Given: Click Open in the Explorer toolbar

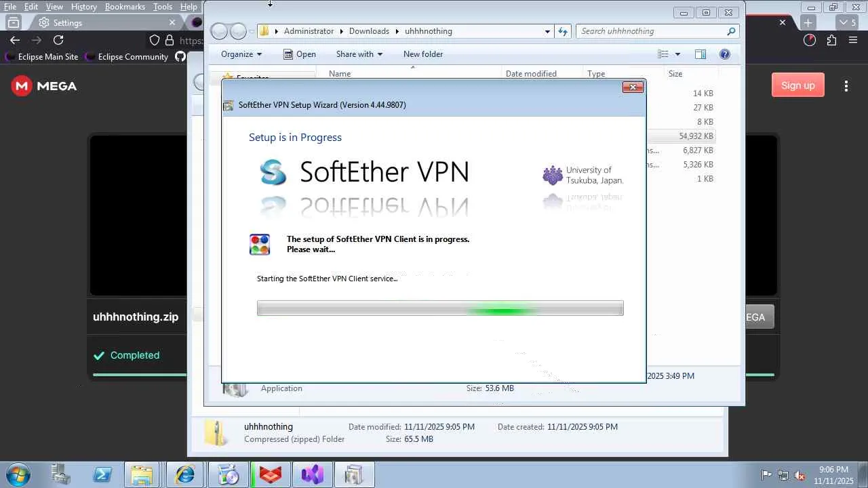Looking at the screenshot, I should pos(299,54).
